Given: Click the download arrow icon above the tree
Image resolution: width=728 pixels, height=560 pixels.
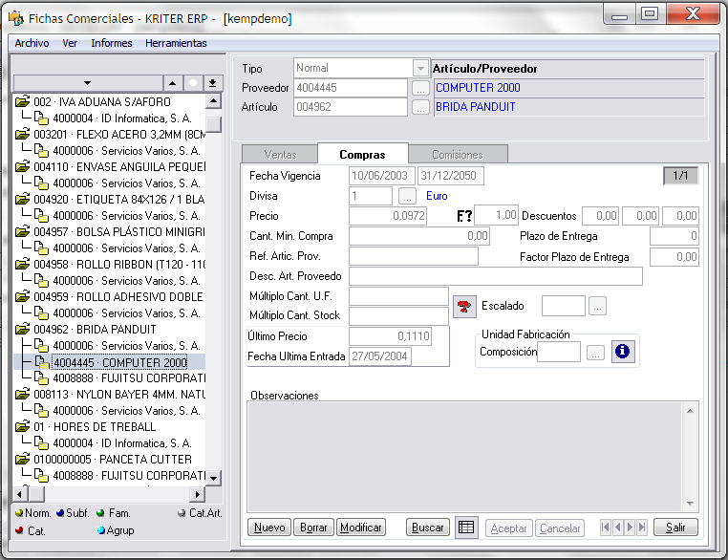Looking at the screenshot, I should 214,83.
